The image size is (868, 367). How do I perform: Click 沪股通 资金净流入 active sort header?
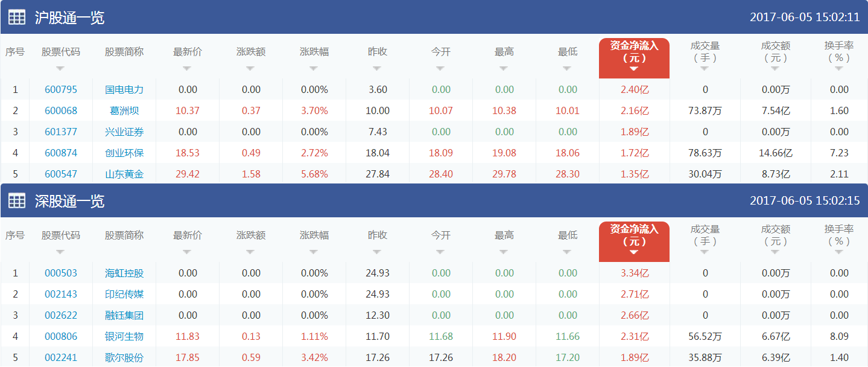click(x=634, y=59)
